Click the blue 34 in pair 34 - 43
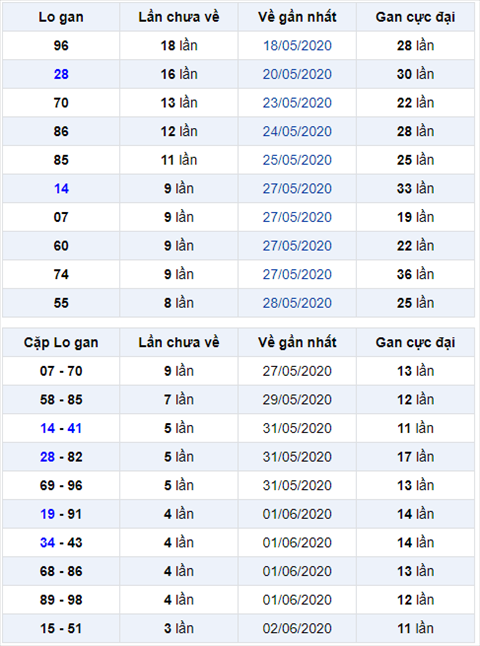This screenshot has height=646, width=480. coord(47,543)
